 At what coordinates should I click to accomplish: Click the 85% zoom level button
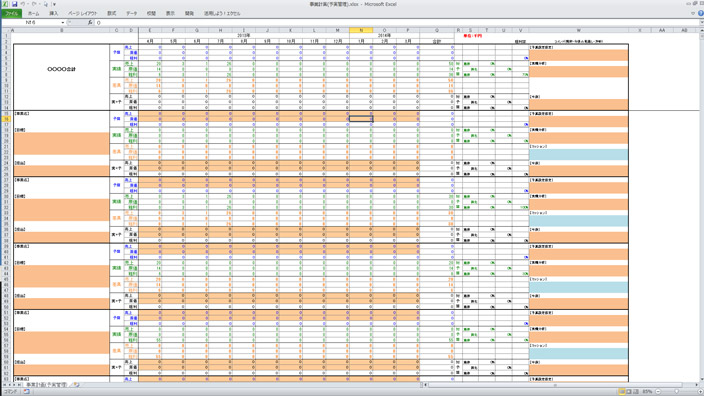647,392
